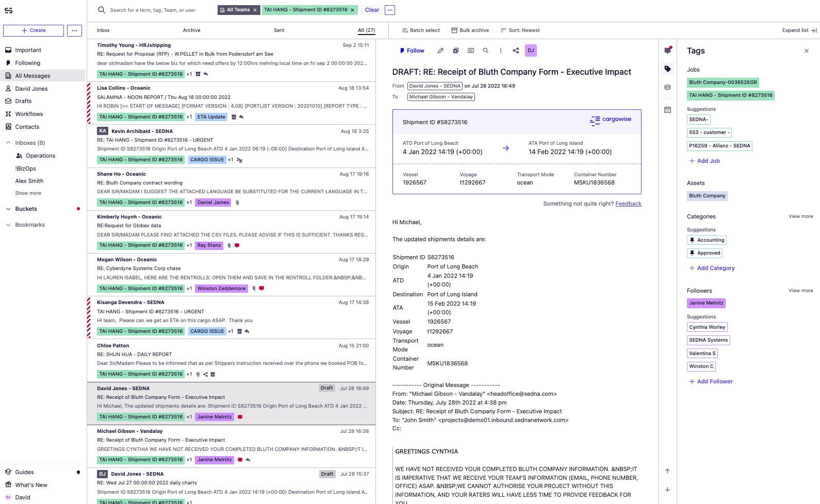Add the P16259 - Allianz - SEDNA suggested job
This screenshot has height=504, width=820.
click(719, 146)
